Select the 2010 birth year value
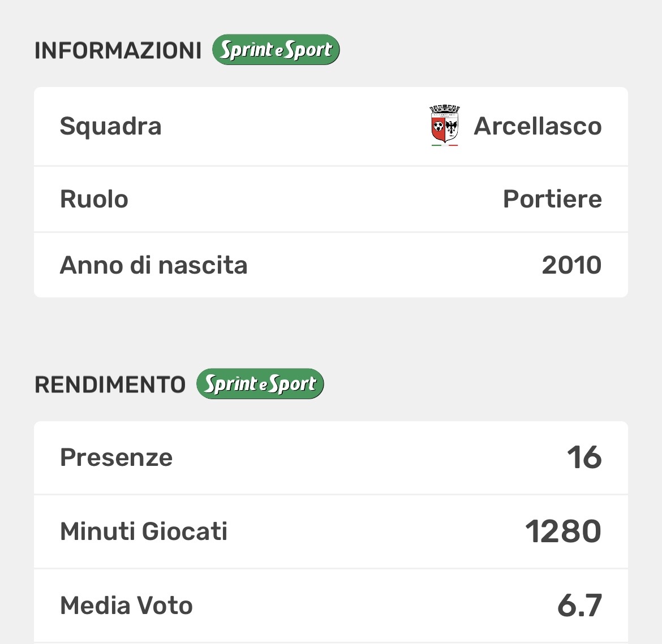 coord(571,265)
